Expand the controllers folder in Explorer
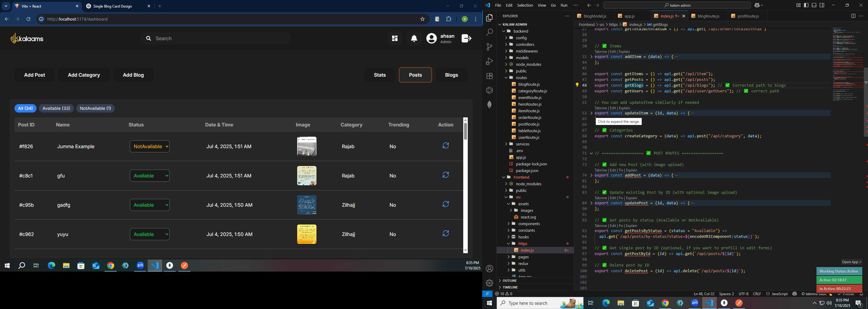The height and width of the screenshot is (309, 868). coord(525,45)
